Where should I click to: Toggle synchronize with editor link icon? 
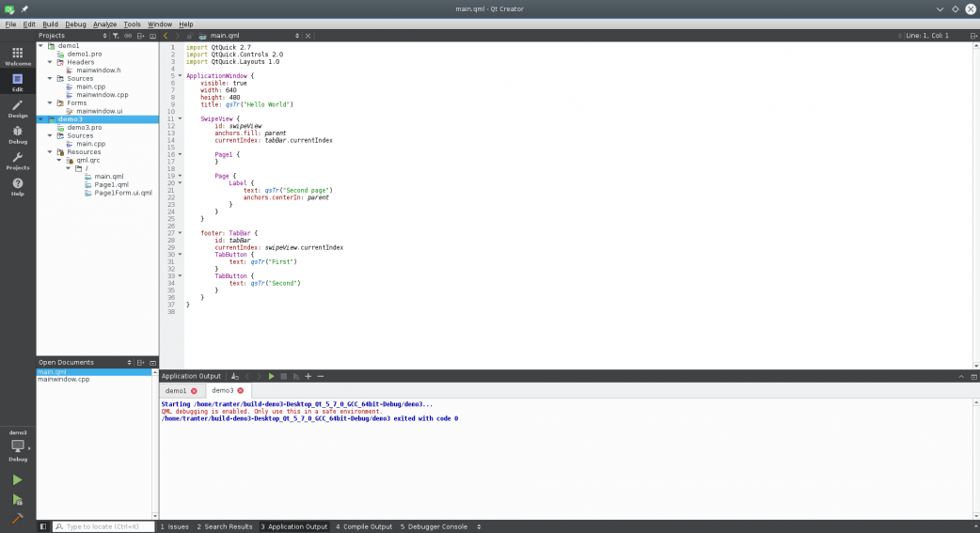tap(128, 36)
